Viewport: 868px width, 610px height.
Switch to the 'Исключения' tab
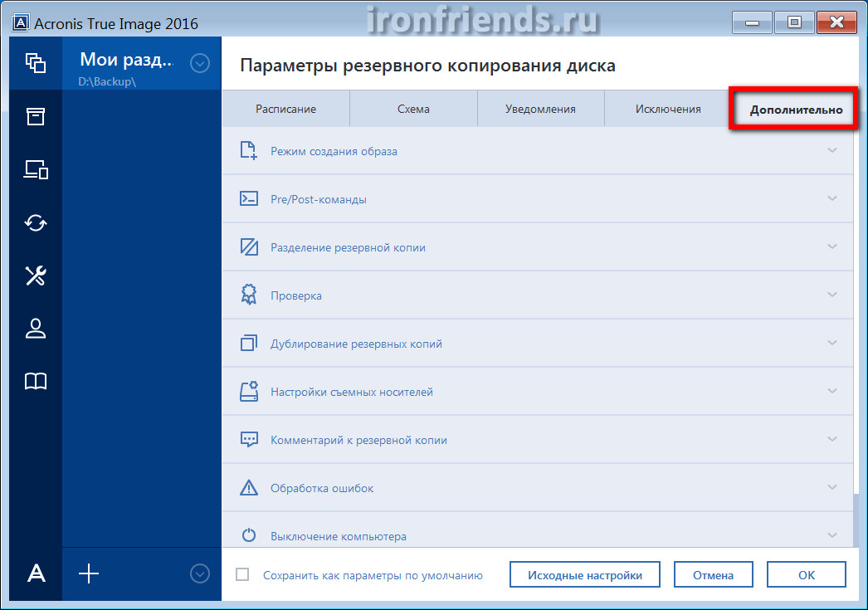click(667, 109)
